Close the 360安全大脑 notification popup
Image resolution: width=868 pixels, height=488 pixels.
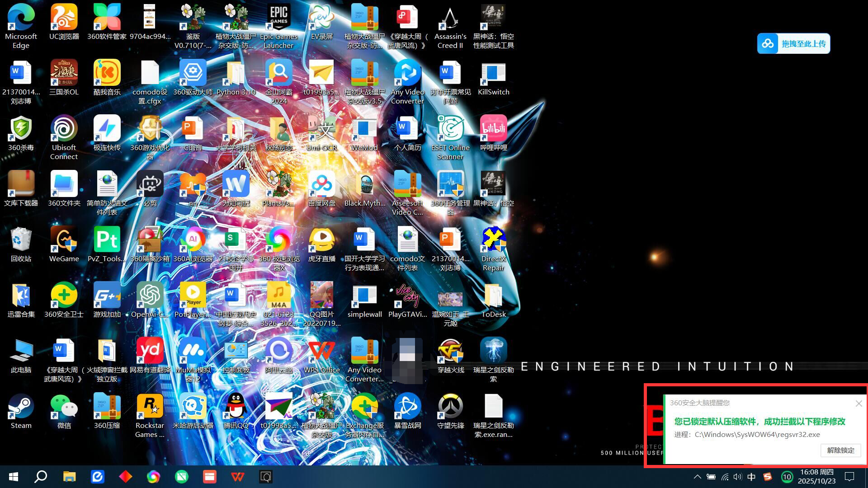click(859, 404)
